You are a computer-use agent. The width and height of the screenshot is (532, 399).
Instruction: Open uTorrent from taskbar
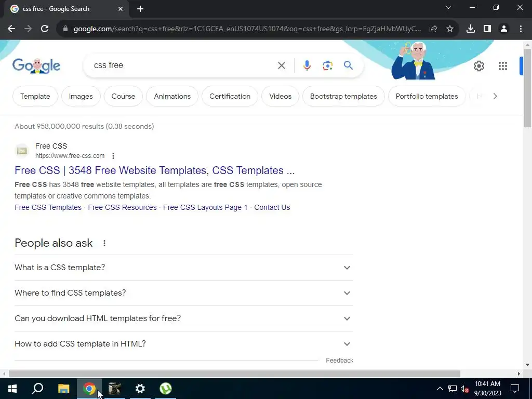[166, 389]
